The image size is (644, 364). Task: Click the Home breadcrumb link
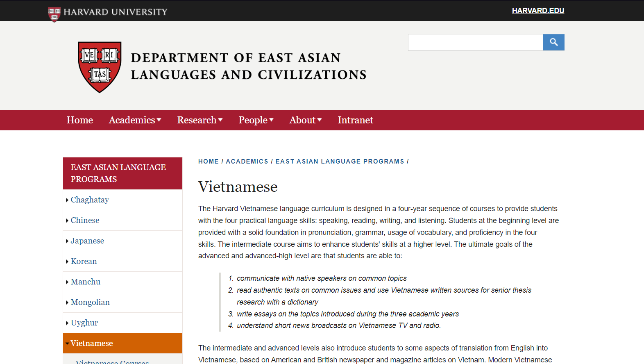tap(209, 162)
